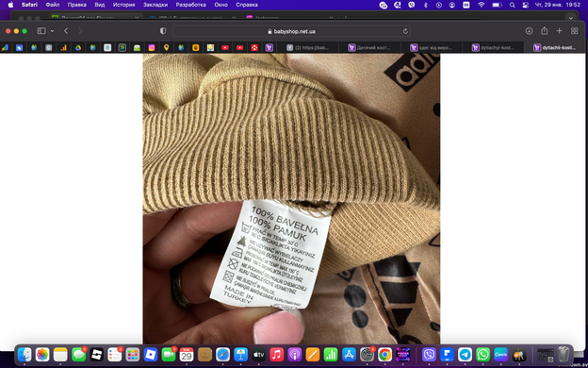The height and width of the screenshot is (368, 588).
Task: Open Photos from the Dock
Action: click(x=42, y=354)
